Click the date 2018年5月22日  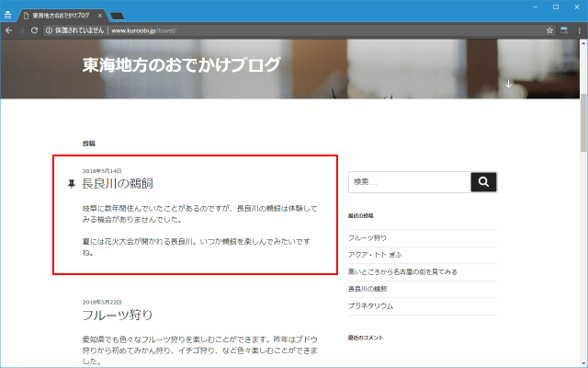[102, 302]
